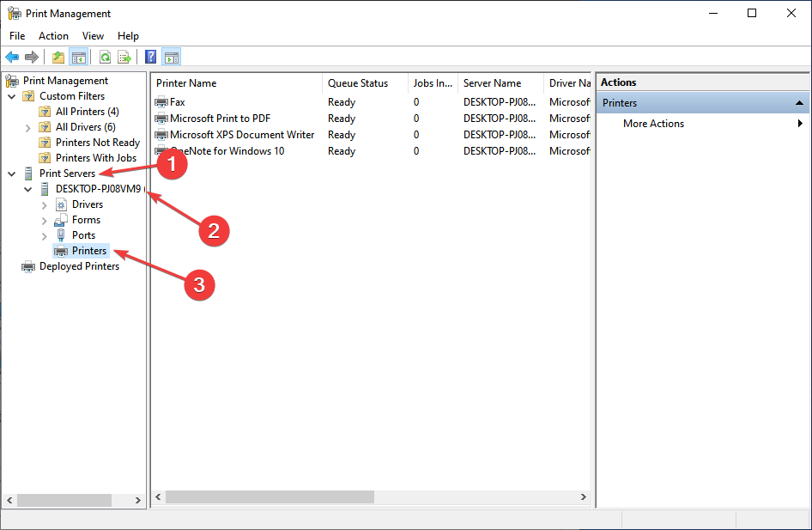This screenshot has height=530, width=812.
Task: Open the Help menu
Action: (x=128, y=36)
